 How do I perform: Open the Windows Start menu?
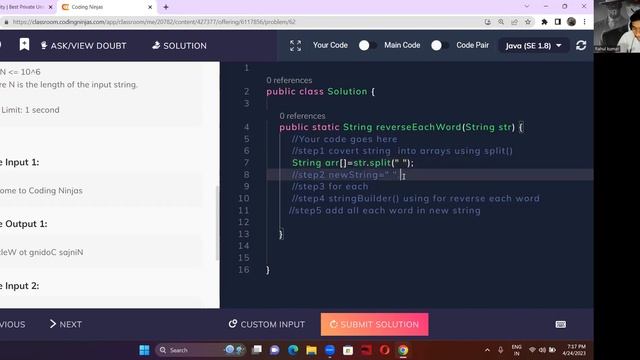click(144, 350)
